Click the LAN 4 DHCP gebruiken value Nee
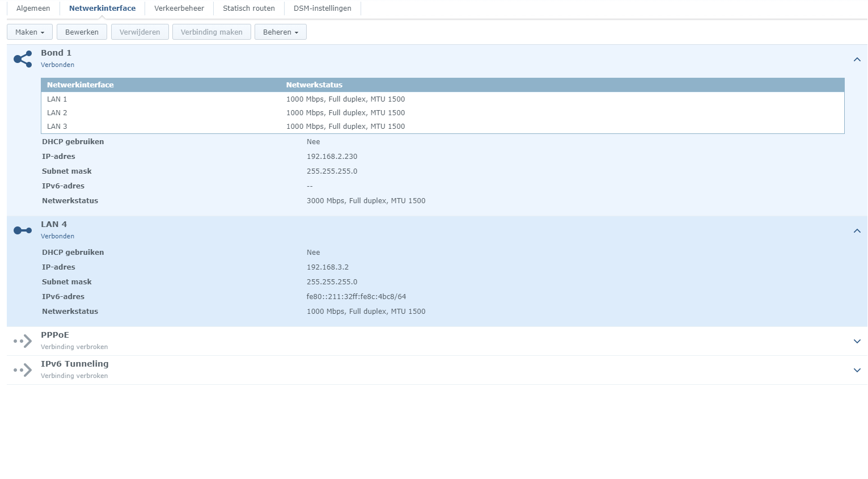Viewport: 868px width, 479px height. (x=314, y=253)
